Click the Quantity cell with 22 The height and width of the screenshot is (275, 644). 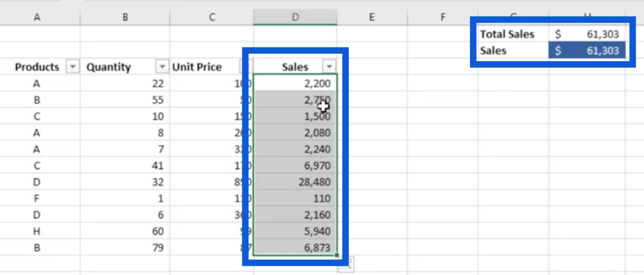[125, 83]
